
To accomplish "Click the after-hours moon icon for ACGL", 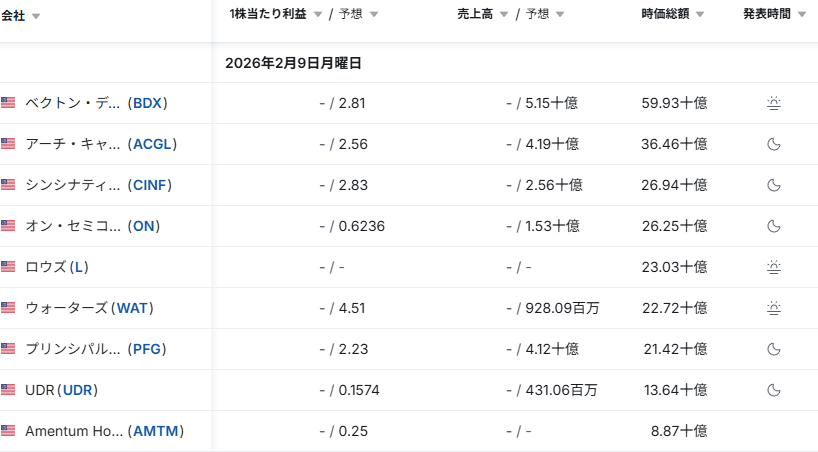I will (773, 144).
